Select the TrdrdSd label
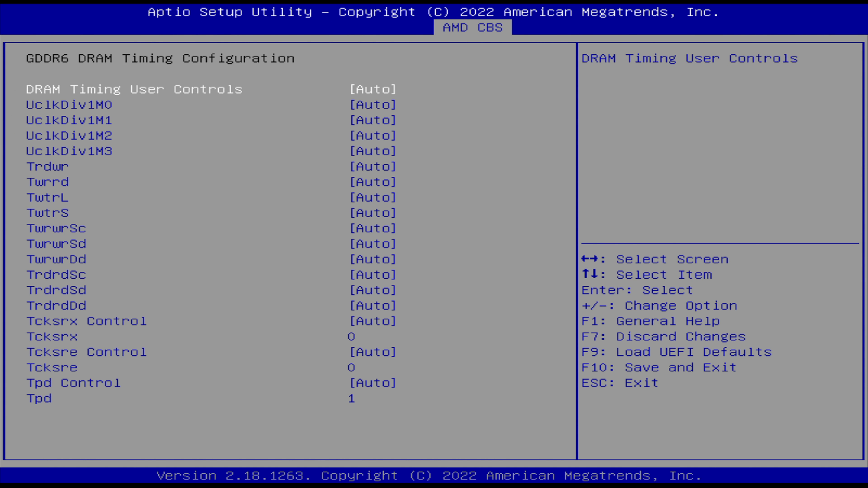 tap(56, 290)
